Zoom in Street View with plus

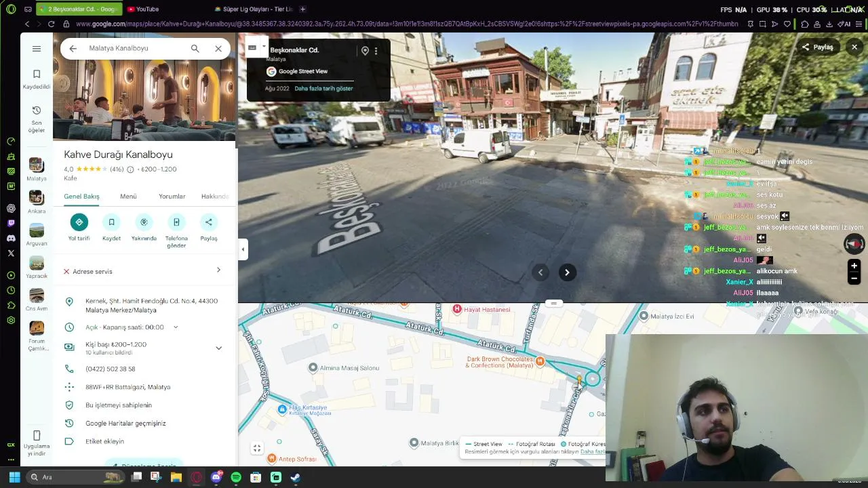click(854, 266)
